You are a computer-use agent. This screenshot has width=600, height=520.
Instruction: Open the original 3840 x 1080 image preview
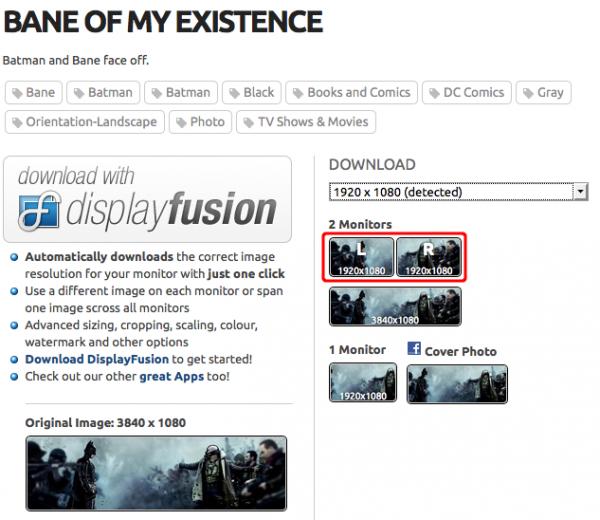click(156, 473)
